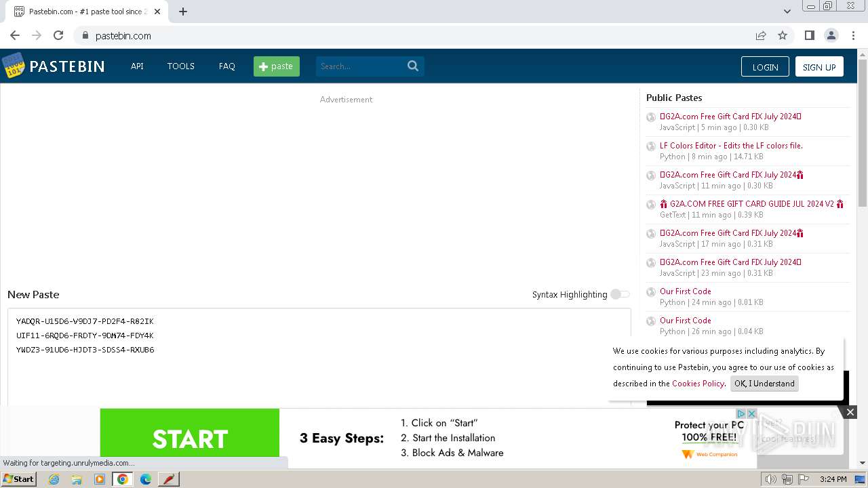Open the Chrome profile avatar
868x488 pixels.
(831, 35)
